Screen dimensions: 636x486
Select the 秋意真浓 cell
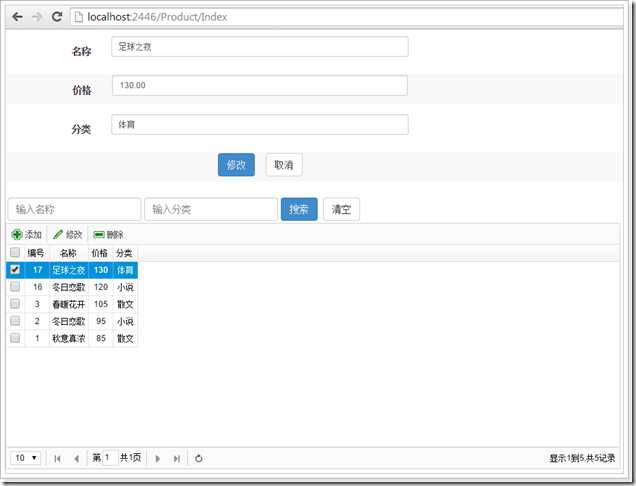(69, 338)
